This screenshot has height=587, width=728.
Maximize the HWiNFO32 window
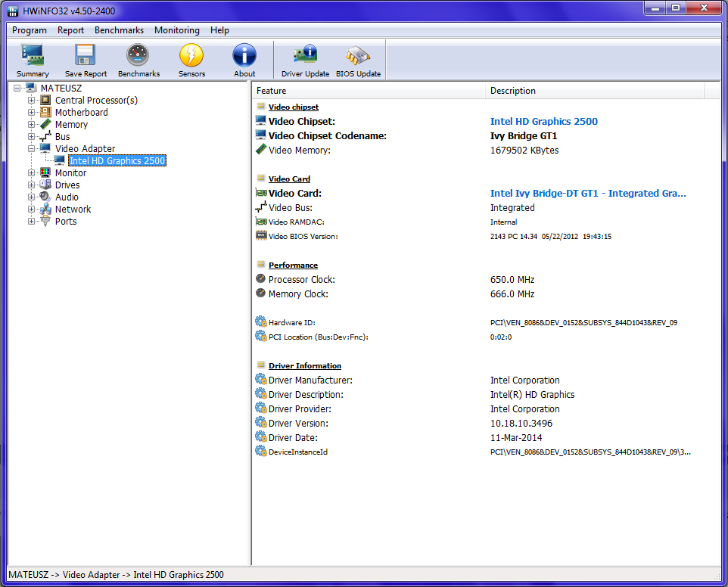tap(676, 8)
